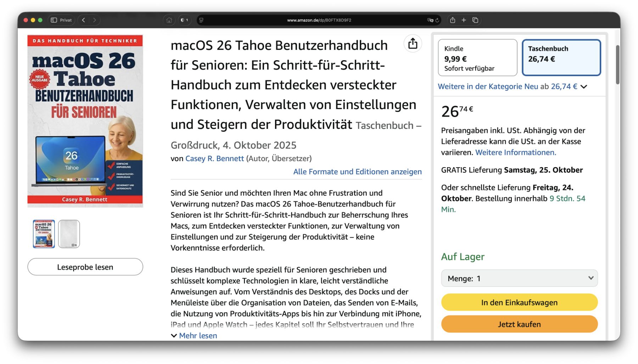Select the Taschenbuch format option
638x364 pixels.
561,58
